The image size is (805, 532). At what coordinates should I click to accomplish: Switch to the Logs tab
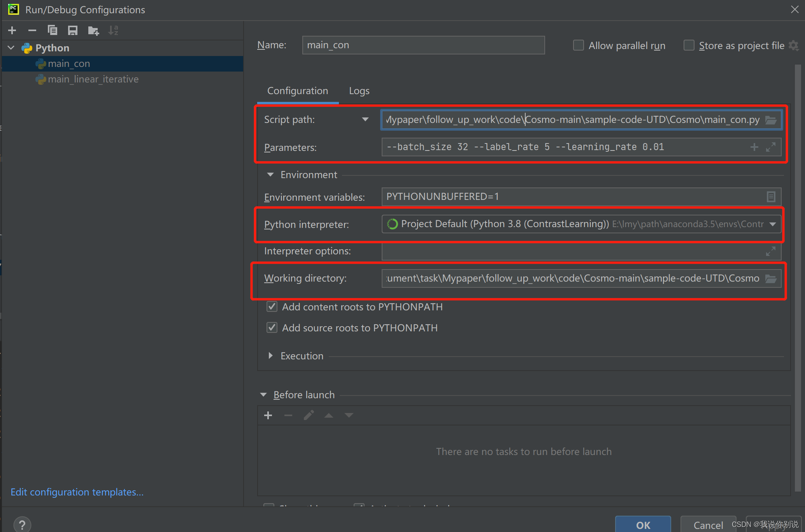[x=359, y=91]
